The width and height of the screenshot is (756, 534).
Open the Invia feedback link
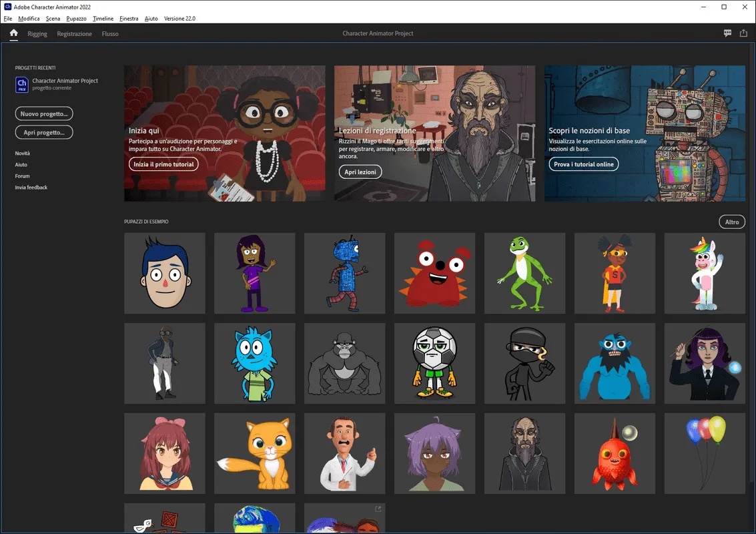click(x=31, y=187)
